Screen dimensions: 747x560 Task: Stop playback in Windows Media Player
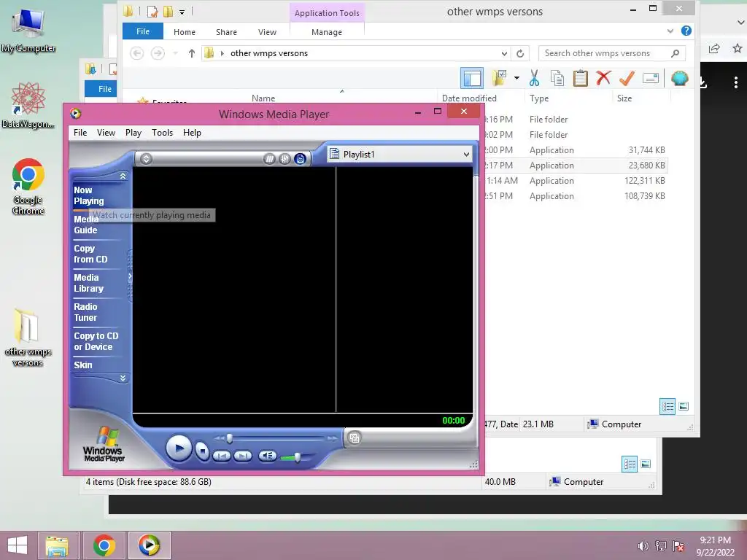203,451
